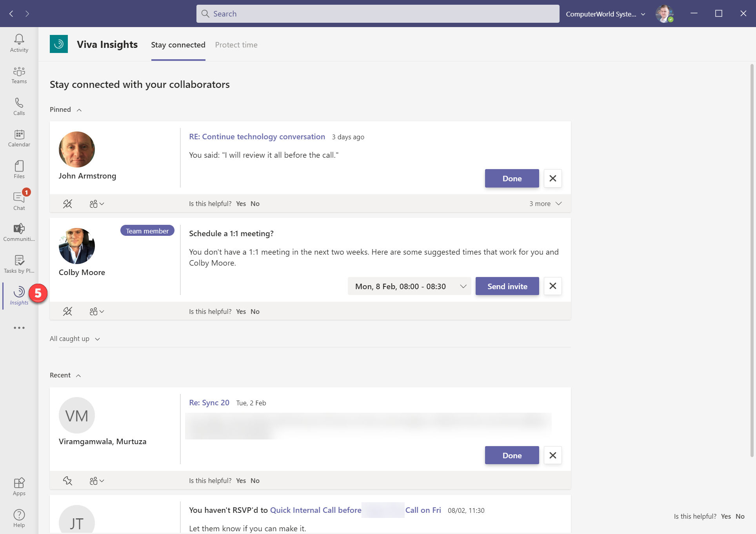Collapse the Pinned section
The height and width of the screenshot is (534, 756).
coord(79,109)
